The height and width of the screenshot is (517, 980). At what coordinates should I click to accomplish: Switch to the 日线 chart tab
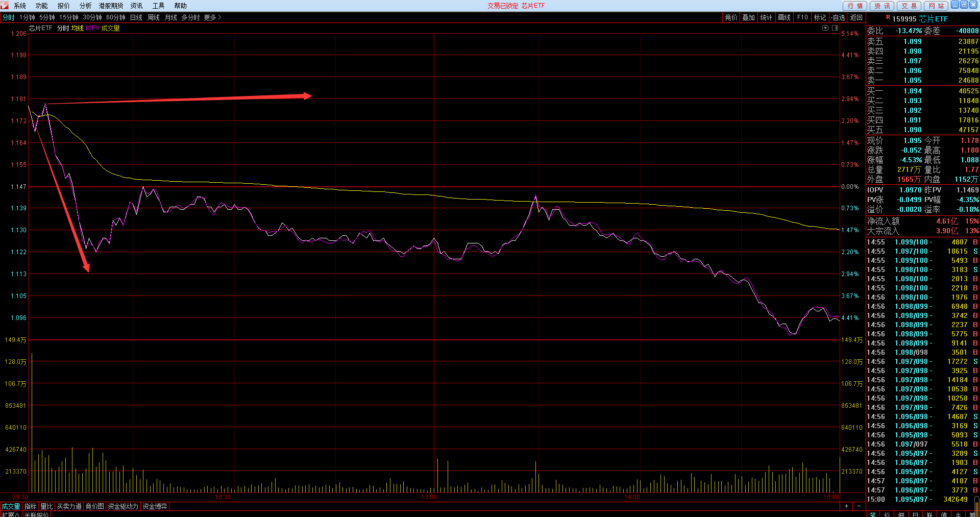pyautogui.click(x=136, y=17)
